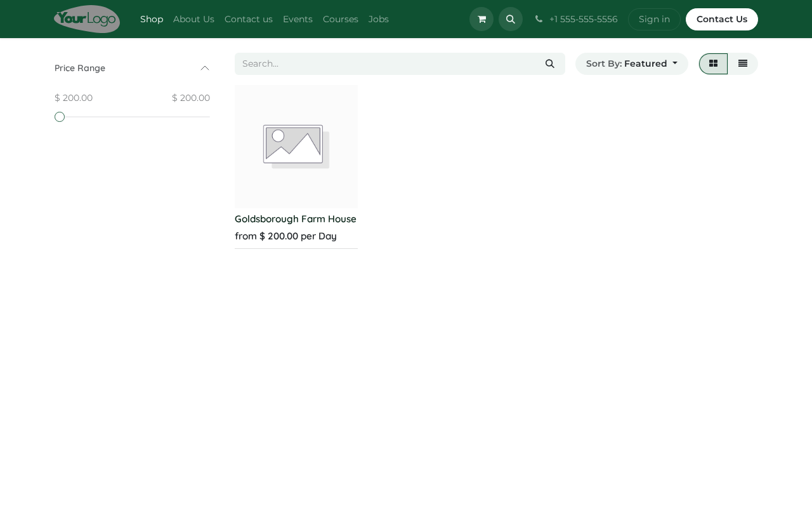Open the shopping cart icon
This screenshot has width=812, height=508.
coord(481,19)
